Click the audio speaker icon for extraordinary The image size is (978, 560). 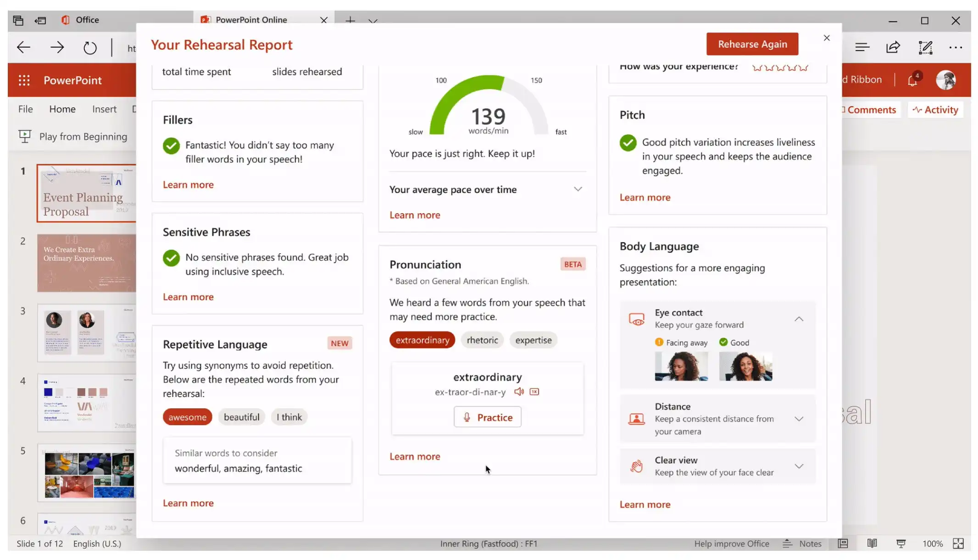[518, 392]
